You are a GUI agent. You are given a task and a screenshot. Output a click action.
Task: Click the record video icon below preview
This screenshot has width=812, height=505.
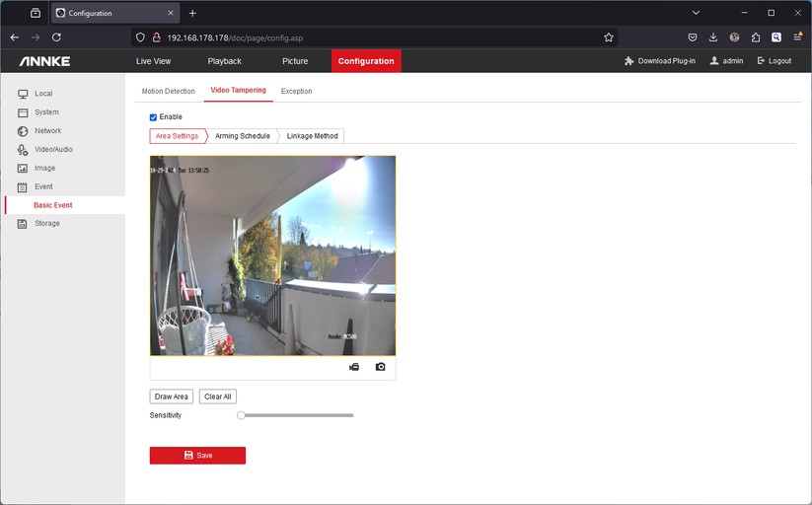(354, 367)
